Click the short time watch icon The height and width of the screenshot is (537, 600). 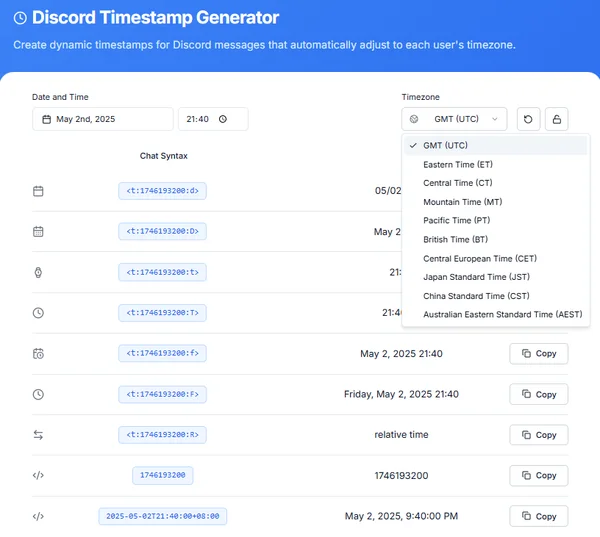coord(38,273)
